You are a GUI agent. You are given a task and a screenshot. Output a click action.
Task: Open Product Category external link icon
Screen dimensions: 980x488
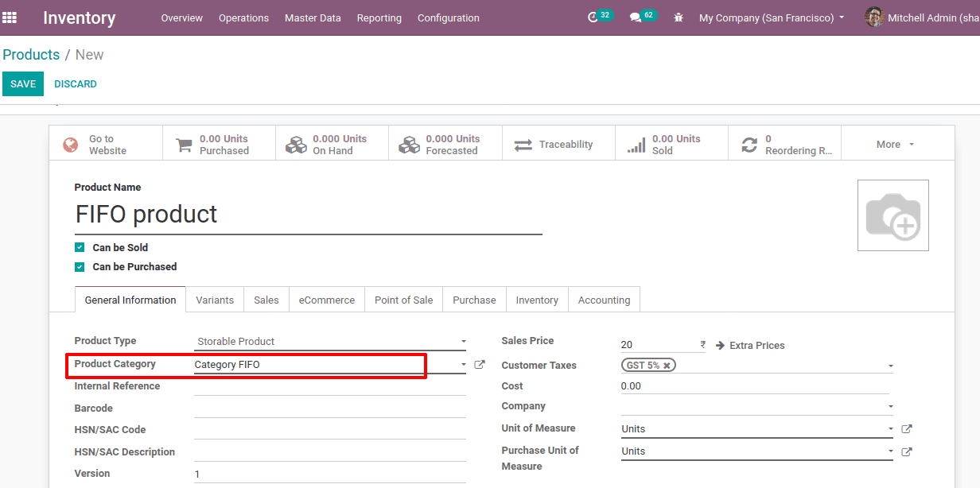tap(480, 365)
